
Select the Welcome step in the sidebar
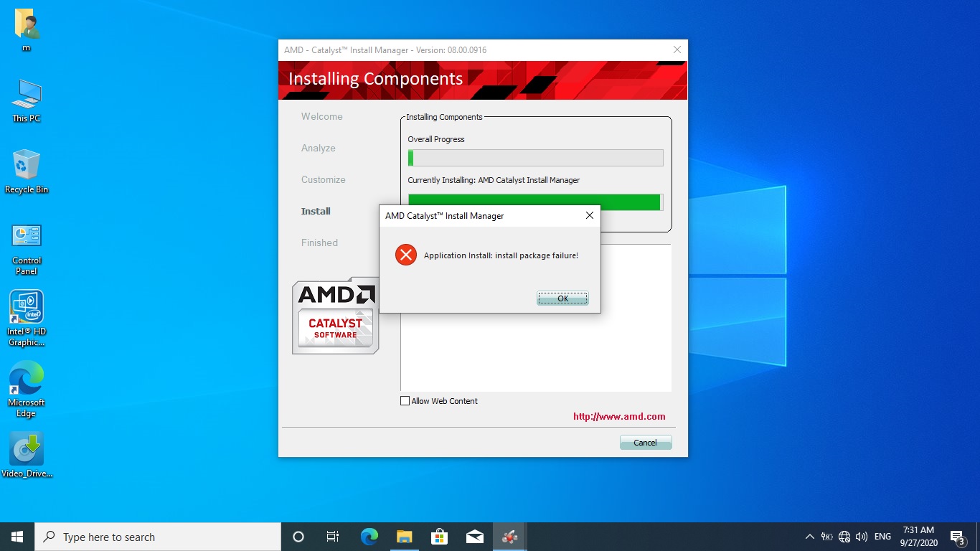322,116
